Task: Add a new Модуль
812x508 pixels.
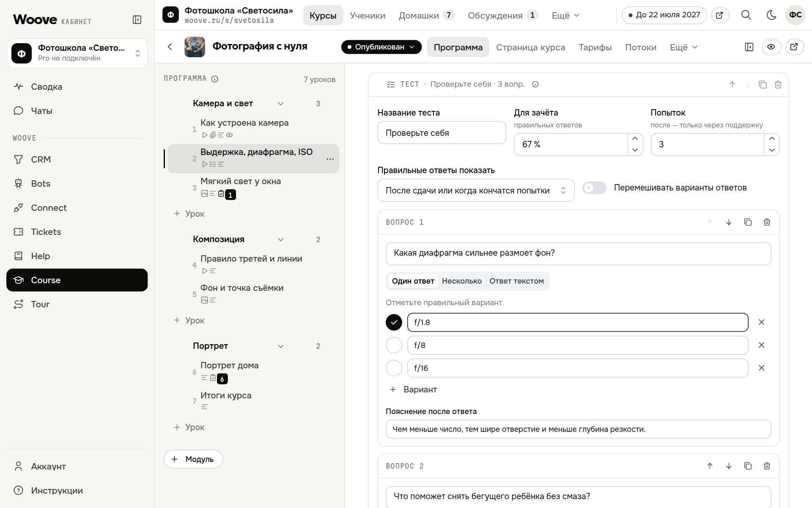Action: (x=193, y=459)
